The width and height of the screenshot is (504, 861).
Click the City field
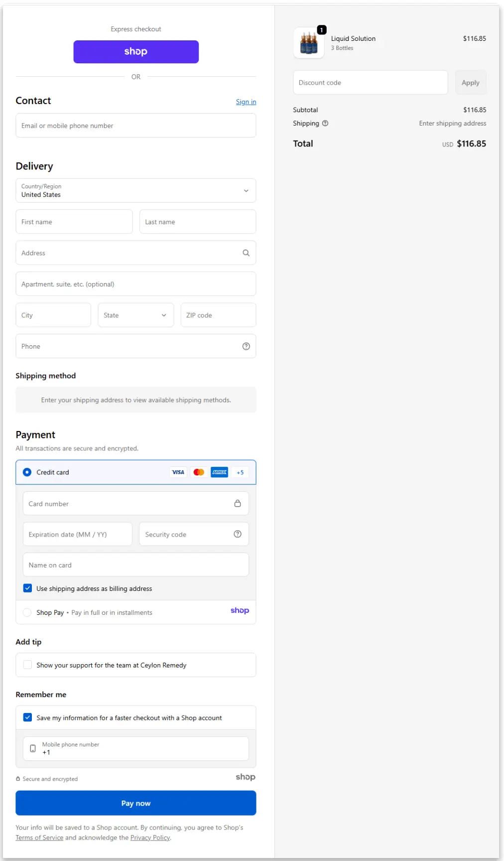pyautogui.click(x=53, y=315)
